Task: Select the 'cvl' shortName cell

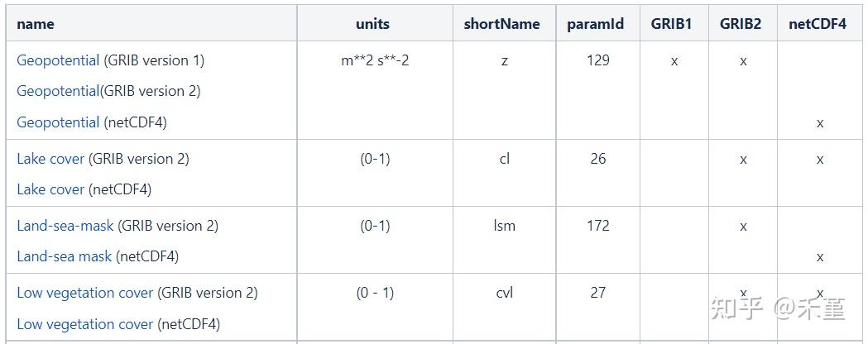Action: click(504, 293)
